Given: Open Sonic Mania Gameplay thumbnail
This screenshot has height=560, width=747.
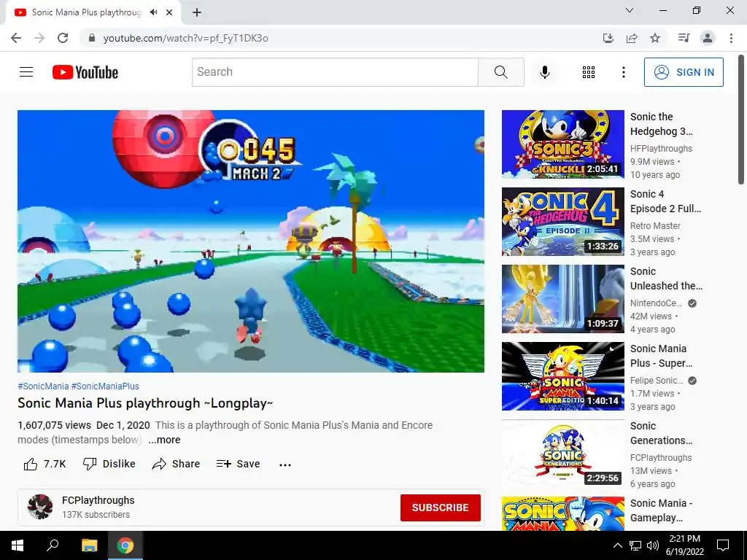Looking at the screenshot, I should click(x=562, y=513).
